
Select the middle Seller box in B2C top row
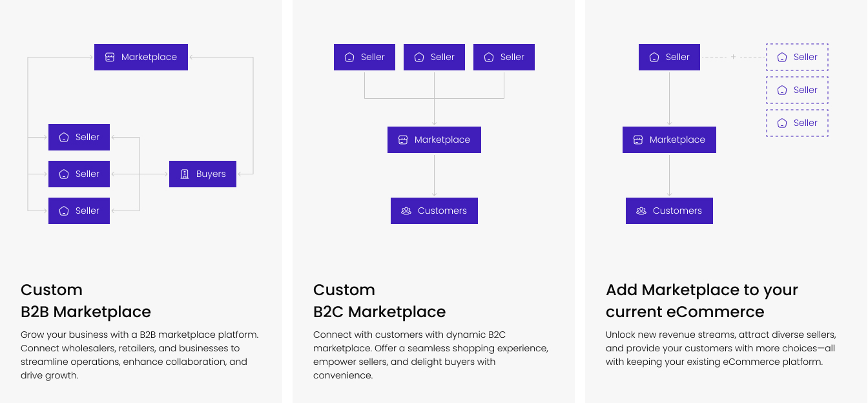click(434, 57)
